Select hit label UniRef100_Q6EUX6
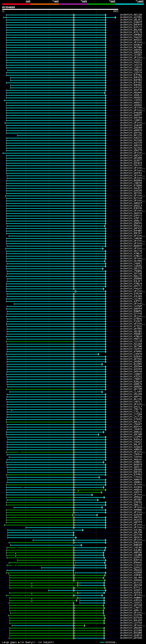 point(131,146)
